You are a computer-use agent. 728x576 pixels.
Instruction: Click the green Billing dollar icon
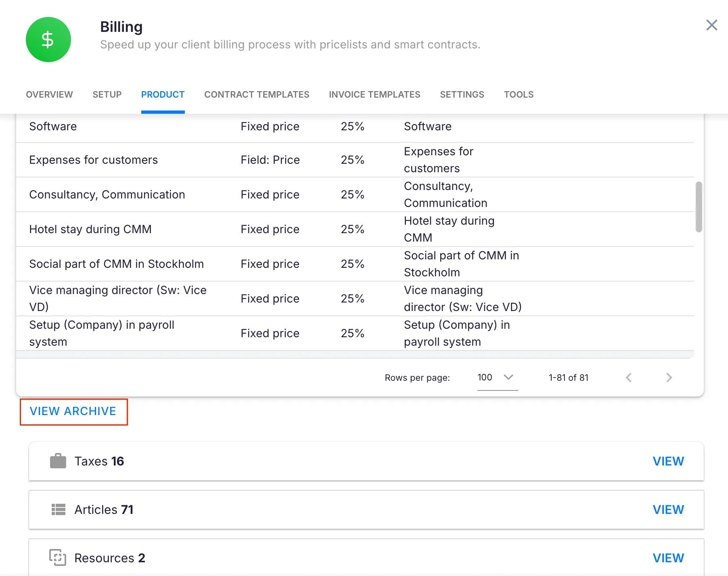tap(48, 40)
